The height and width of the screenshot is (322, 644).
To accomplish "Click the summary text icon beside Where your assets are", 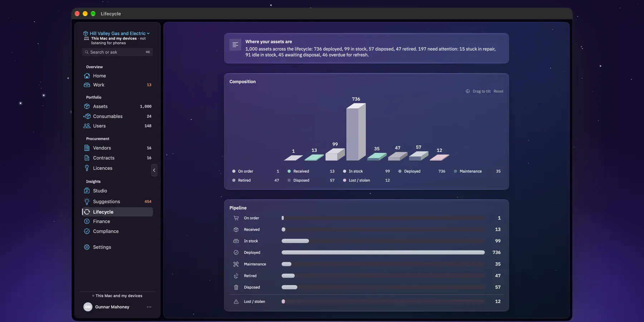I will click(235, 45).
